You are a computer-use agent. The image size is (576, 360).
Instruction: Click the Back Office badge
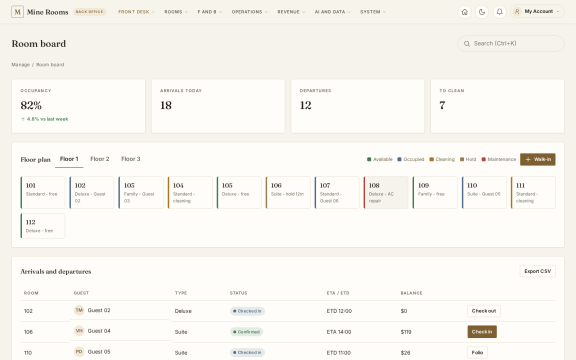click(x=89, y=12)
